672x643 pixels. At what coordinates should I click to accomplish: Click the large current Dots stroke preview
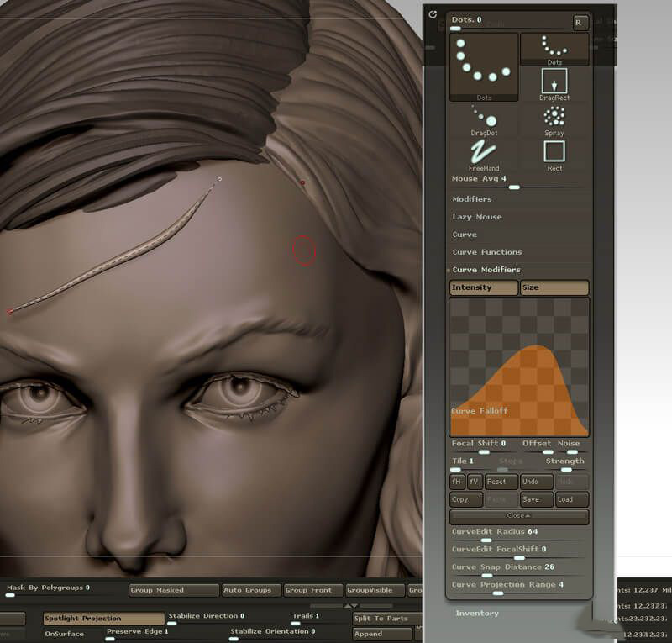(x=484, y=66)
